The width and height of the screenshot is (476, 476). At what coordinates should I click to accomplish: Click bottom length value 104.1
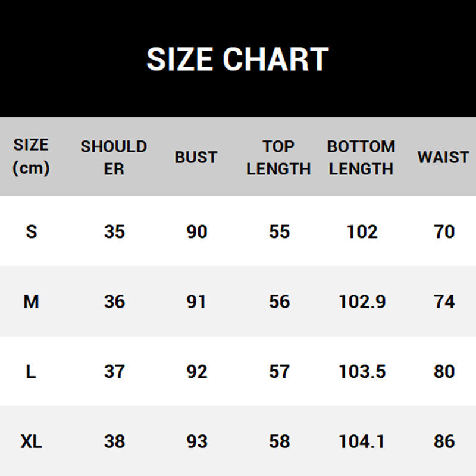point(362,441)
